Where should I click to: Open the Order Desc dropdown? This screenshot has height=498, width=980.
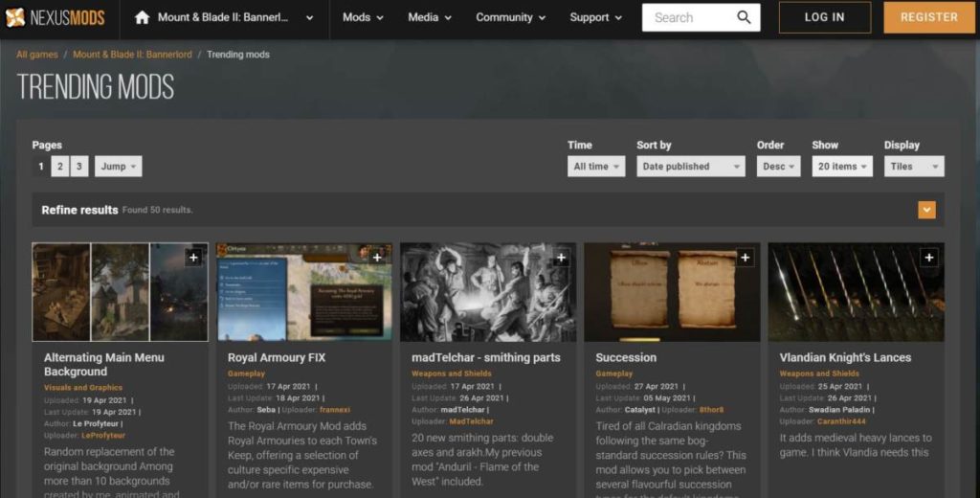point(778,167)
